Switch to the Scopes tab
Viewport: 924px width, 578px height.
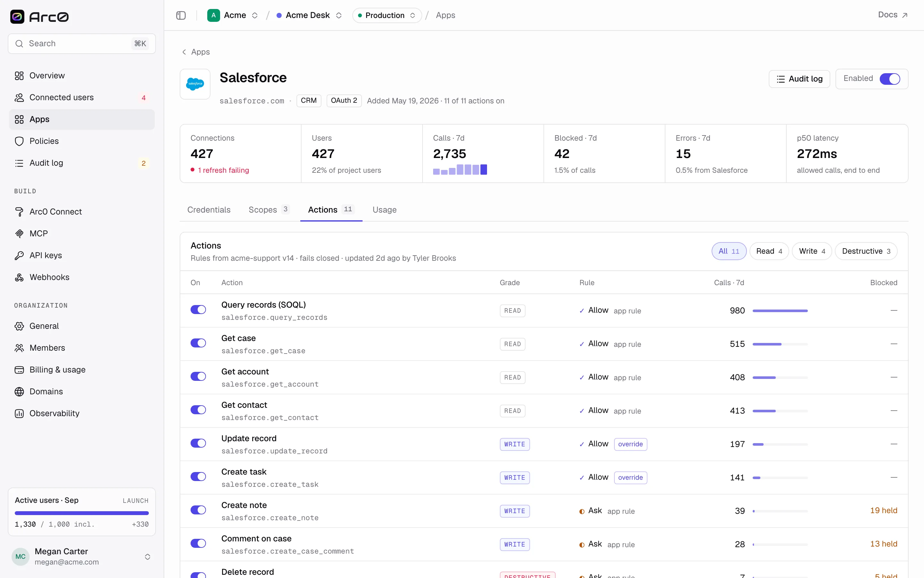(269, 209)
